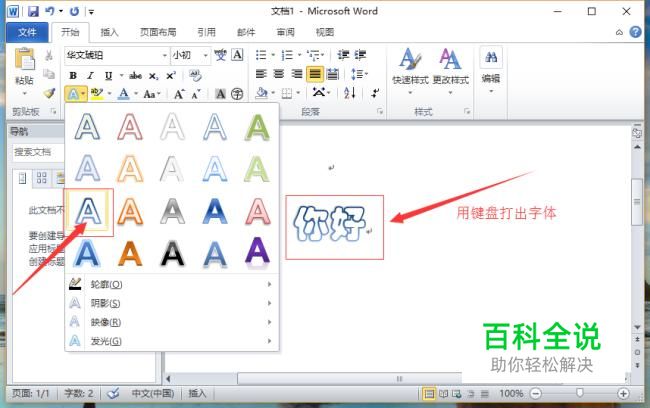The width and height of the screenshot is (650, 408).
Task: Click the Increase Indent icon
Action: tap(360, 55)
